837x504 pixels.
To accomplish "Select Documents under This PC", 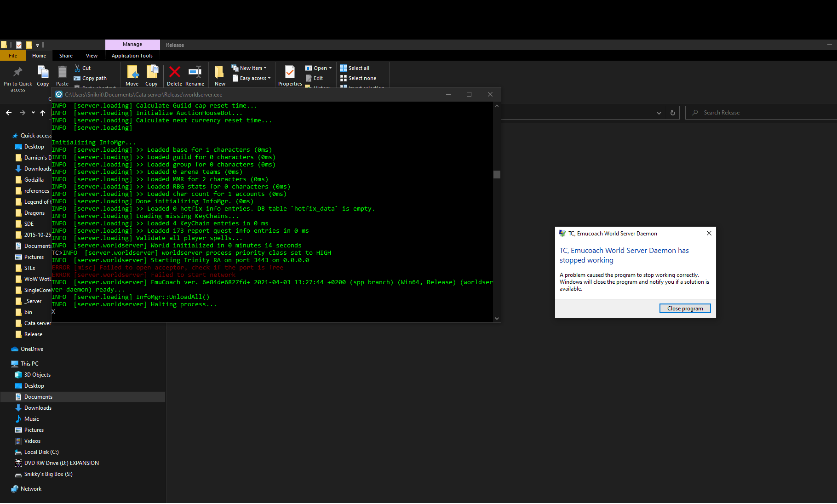I will pyautogui.click(x=83, y=397).
